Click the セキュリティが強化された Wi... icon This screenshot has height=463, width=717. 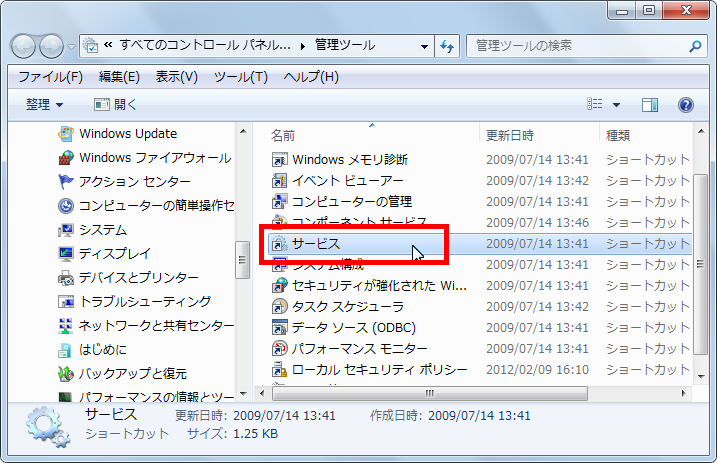click(x=279, y=286)
